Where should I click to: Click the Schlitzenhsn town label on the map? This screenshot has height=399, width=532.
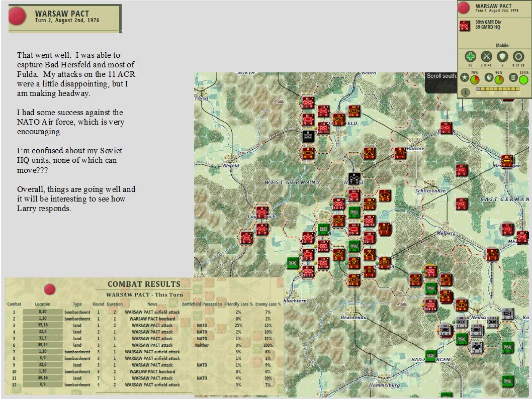(430, 191)
